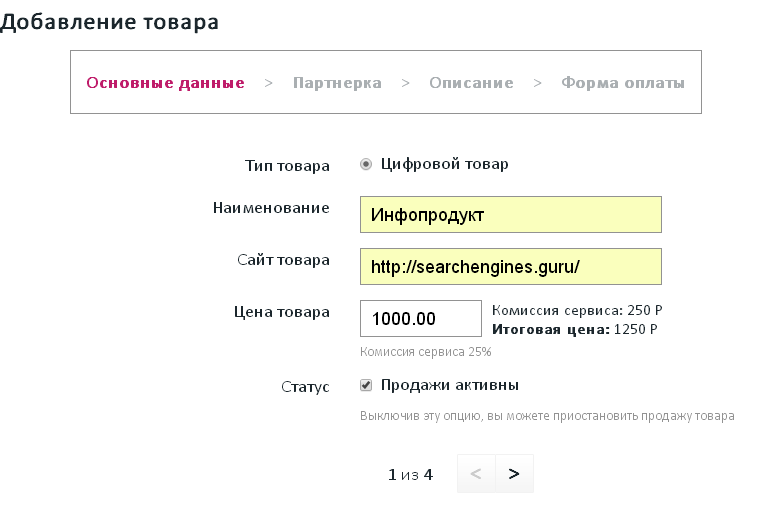Click the Итоговая цена total text

click(575, 328)
